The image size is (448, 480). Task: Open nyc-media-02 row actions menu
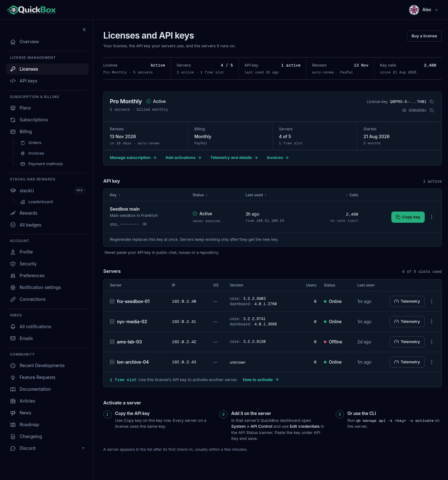[x=432, y=322]
